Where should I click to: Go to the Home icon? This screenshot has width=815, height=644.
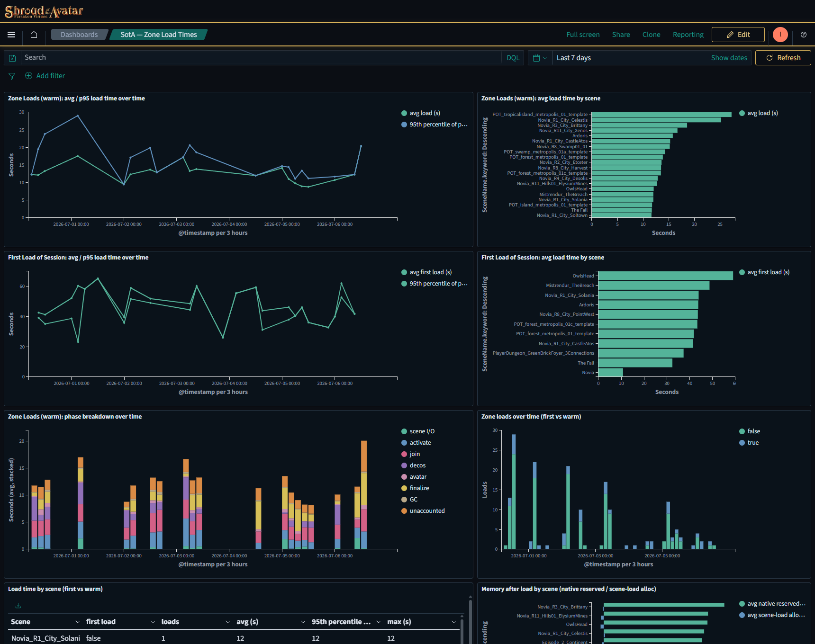[x=34, y=35]
